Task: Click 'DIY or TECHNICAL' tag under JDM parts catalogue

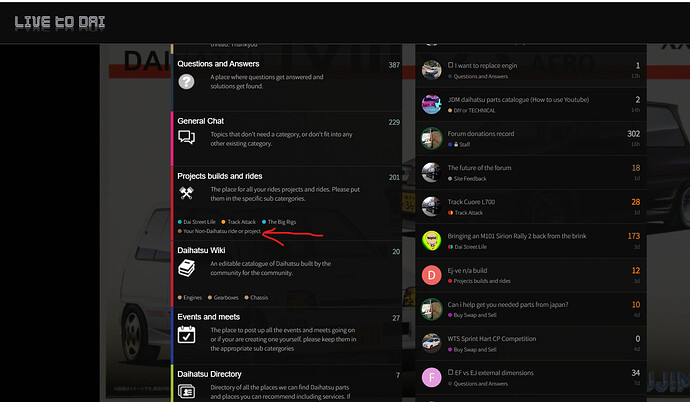Action: pos(471,110)
